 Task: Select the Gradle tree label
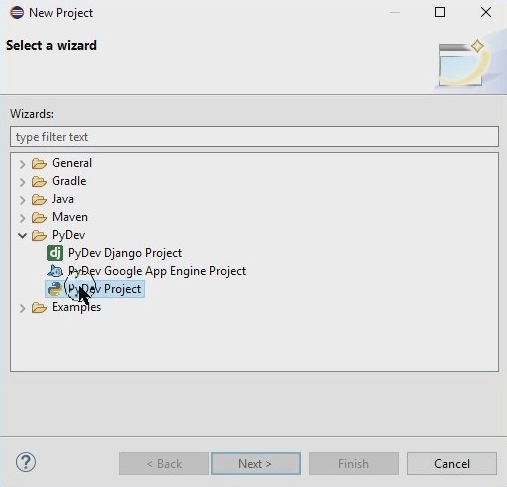(x=69, y=181)
